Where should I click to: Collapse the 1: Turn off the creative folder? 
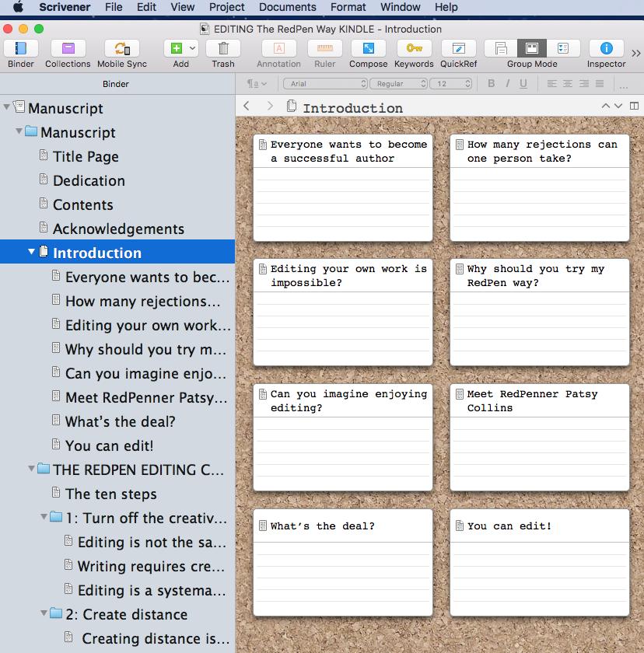pyautogui.click(x=44, y=517)
